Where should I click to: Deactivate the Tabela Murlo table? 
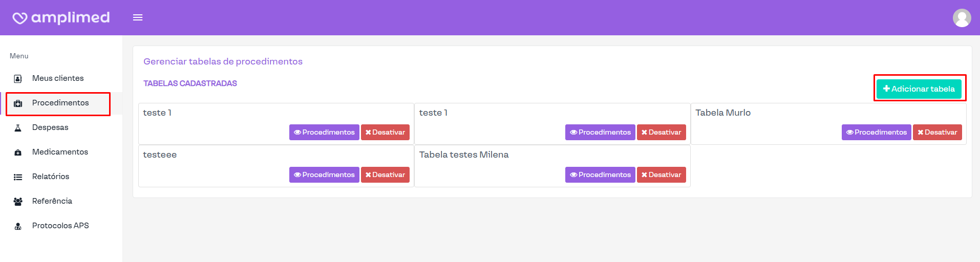pyautogui.click(x=937, y=133)
